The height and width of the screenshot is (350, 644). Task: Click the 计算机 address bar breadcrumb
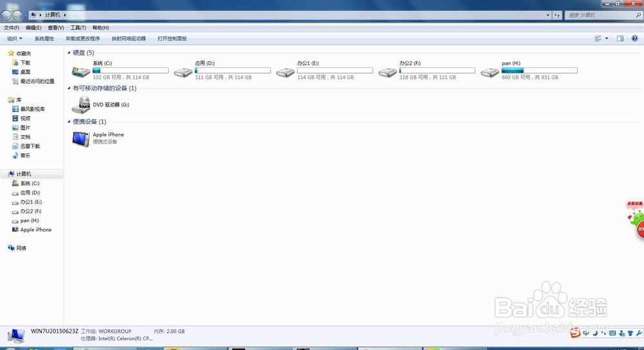click(x=53, y=15)
